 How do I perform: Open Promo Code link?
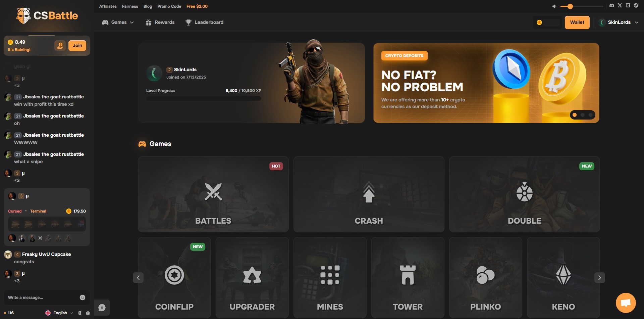[x=169, y=6]
